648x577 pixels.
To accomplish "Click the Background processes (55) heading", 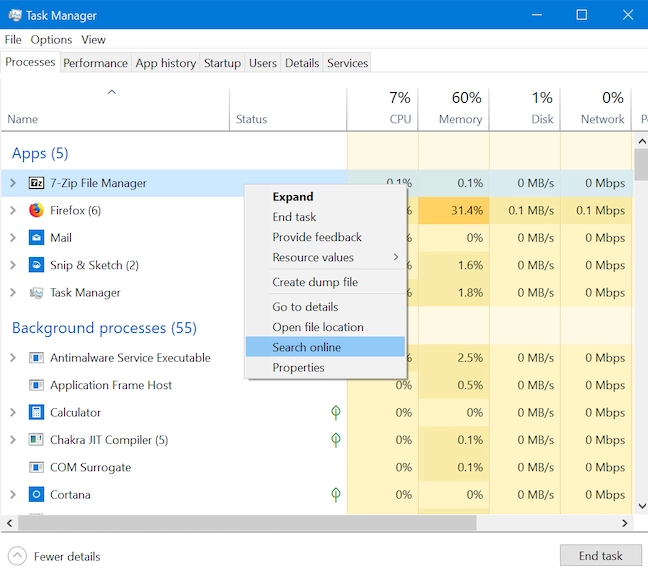I will coord(104,328).
